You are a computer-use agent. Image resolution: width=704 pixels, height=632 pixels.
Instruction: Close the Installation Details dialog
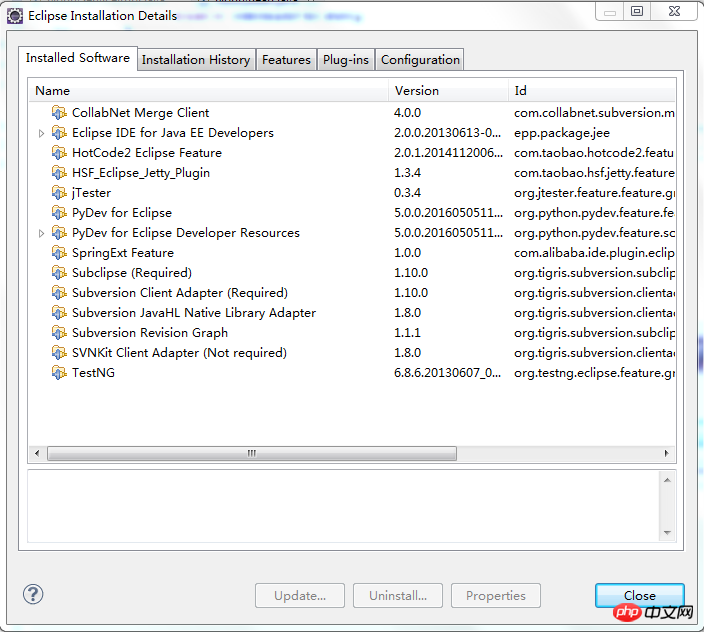pos(639,596)
